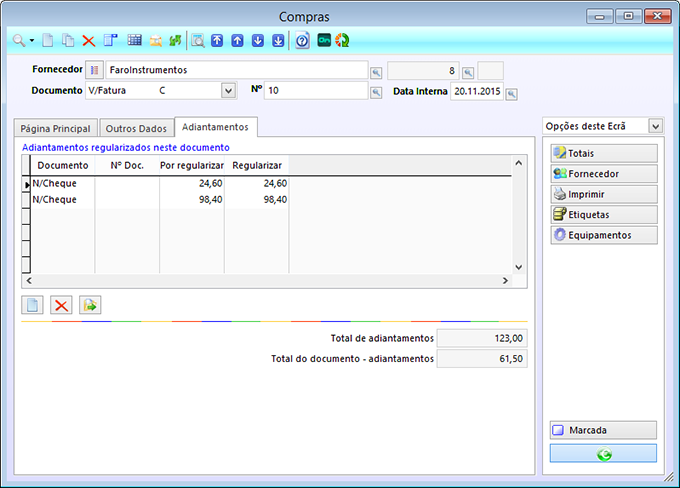Image resolution: width=680 pixels, height=488 pixels.
Task: Click the Nº Doc. column header
Action: (127, 165)
